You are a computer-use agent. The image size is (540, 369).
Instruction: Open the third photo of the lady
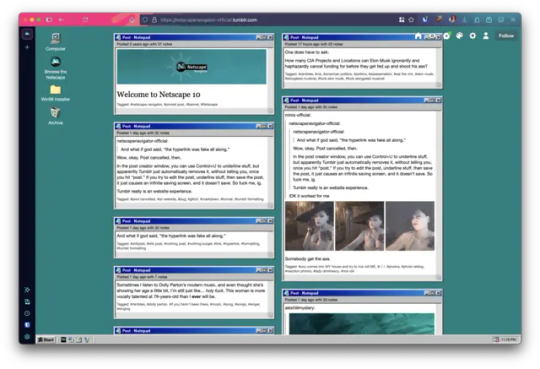pyautogui.click(x=410, y=226)
